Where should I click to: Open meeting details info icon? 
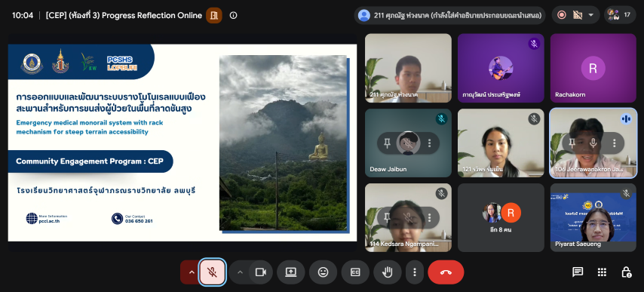pyautogui.click(x=233, y=16)
